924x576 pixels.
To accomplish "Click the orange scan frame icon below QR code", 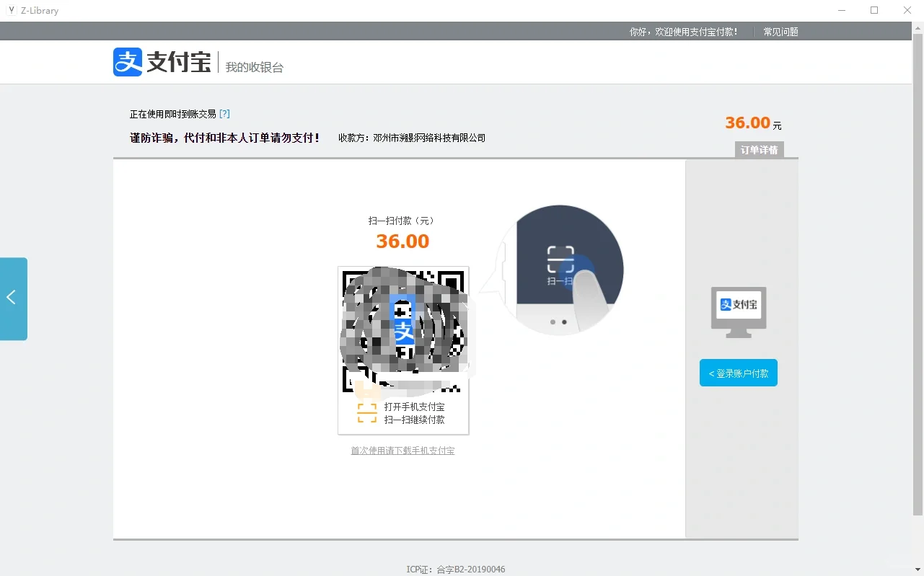I will tap(367, 413).
